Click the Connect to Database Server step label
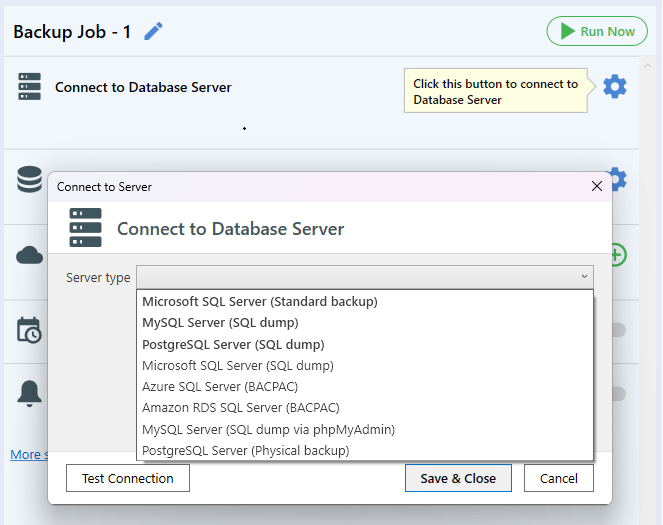Image resolution: width=663 pixels, height=525 pixels. click(143, 87)
